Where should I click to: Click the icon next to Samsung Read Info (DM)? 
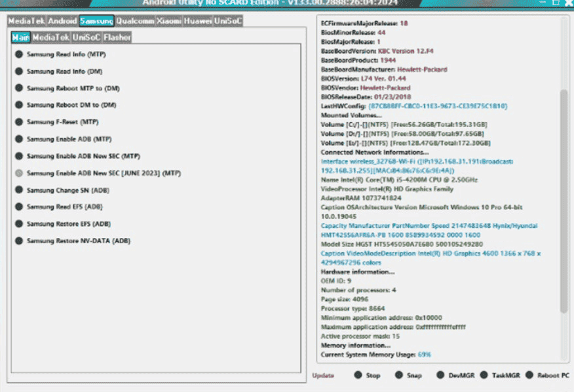[18, 71]
